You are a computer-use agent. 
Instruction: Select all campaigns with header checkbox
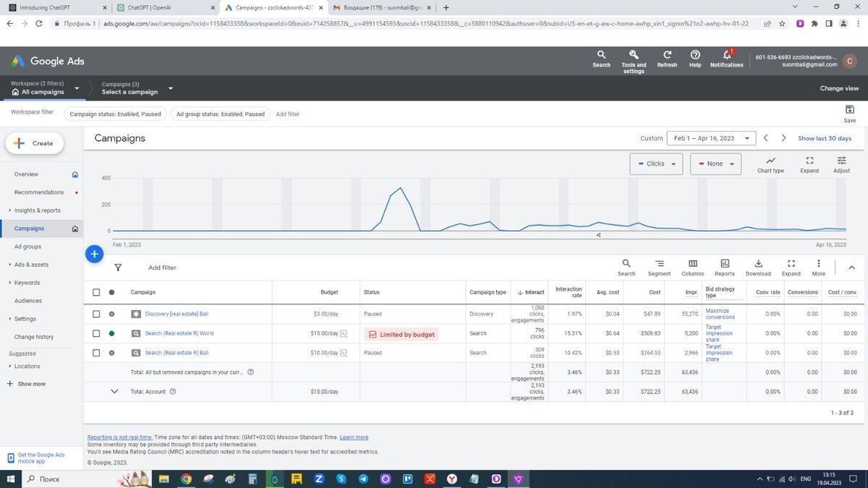(96, 292)
